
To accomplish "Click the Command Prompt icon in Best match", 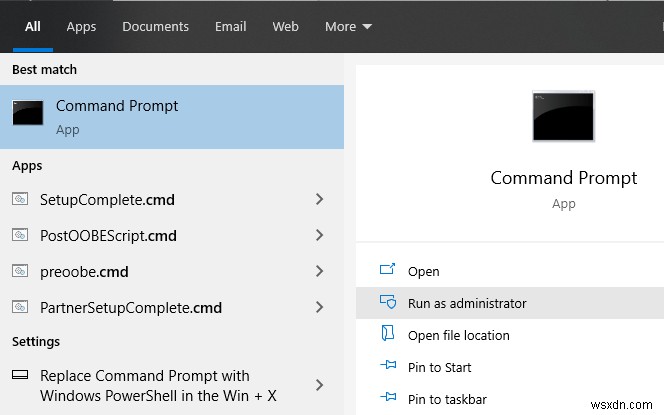I will coord(27,113).
